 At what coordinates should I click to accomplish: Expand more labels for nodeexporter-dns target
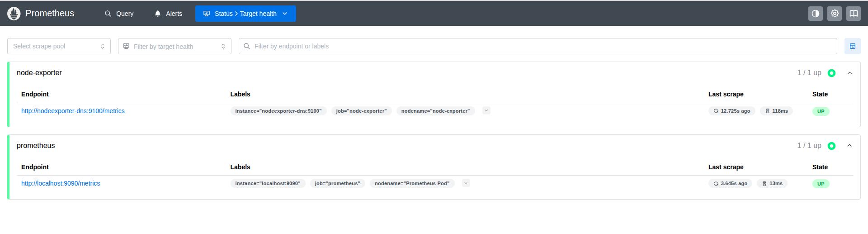(486, 110)
